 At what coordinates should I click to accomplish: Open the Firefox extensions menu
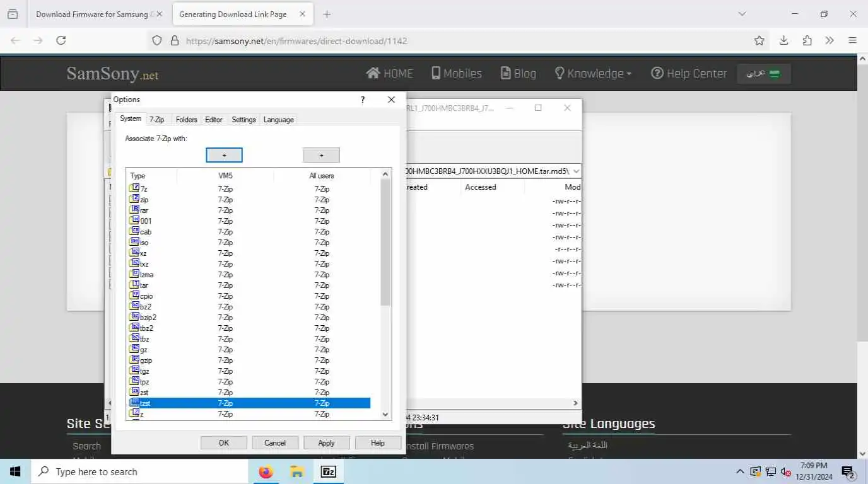pos(807,40)
